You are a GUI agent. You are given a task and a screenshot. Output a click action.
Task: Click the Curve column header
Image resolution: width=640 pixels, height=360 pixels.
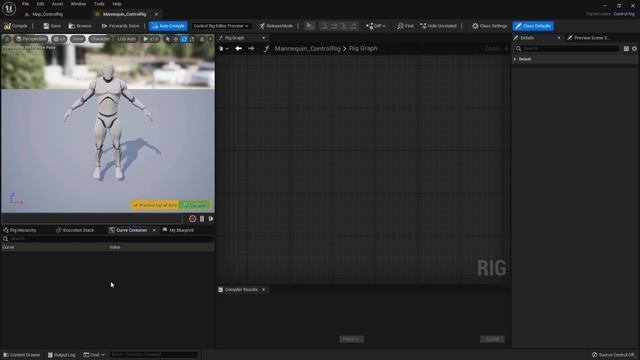coord(8,247)
